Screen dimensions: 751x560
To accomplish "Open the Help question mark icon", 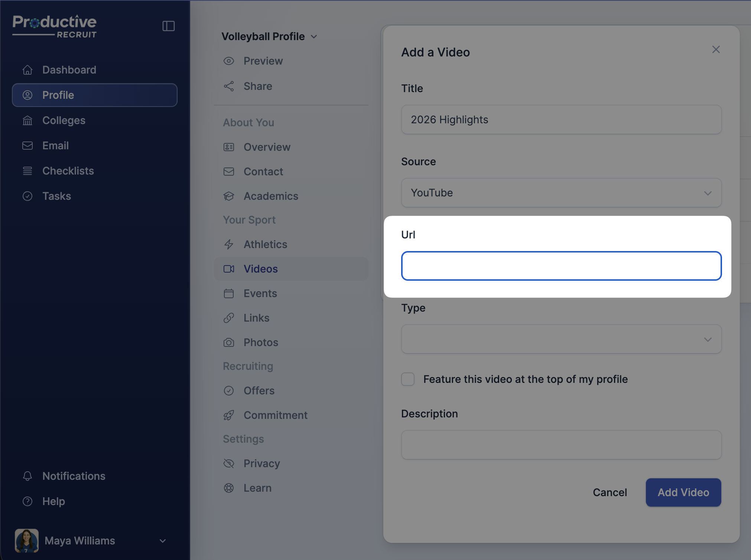I will [27, 501].
